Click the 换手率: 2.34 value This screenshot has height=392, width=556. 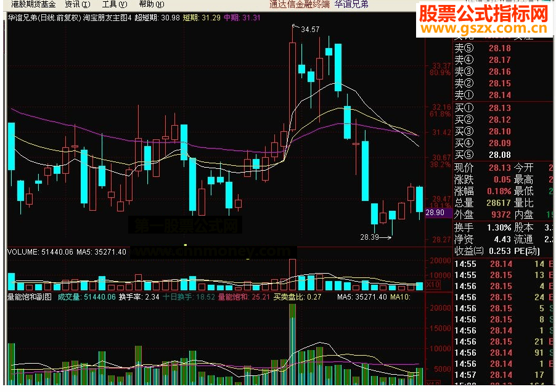139,296
